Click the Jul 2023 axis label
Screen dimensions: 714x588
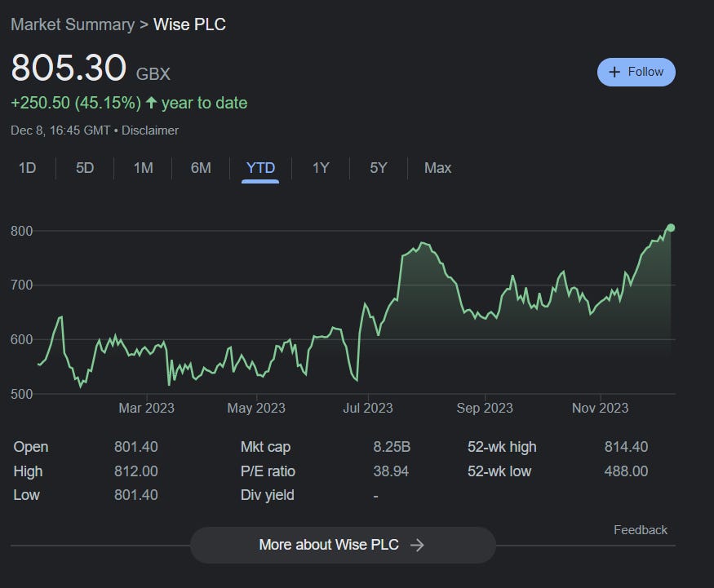[368, 408]
